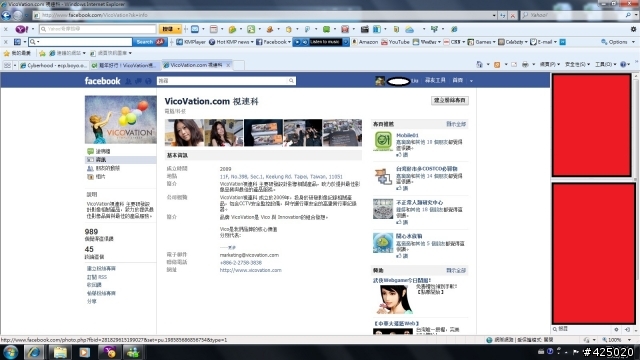Switch to the second VicoVation browser tab
Screen dimensions: 640x360
click(x=125, y=65)
